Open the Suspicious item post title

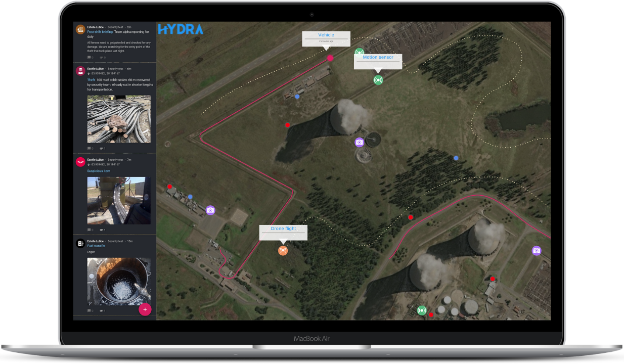(x=99, y=171)
